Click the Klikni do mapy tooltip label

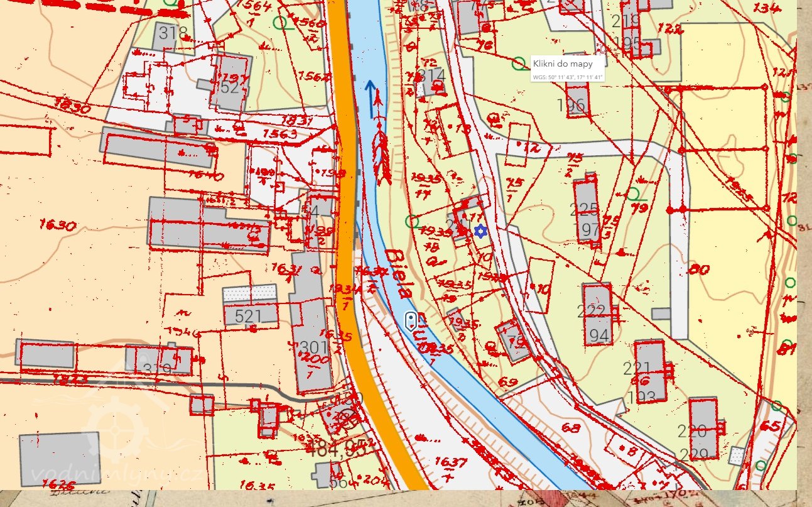pyautogui.click(x=561, y=63)
